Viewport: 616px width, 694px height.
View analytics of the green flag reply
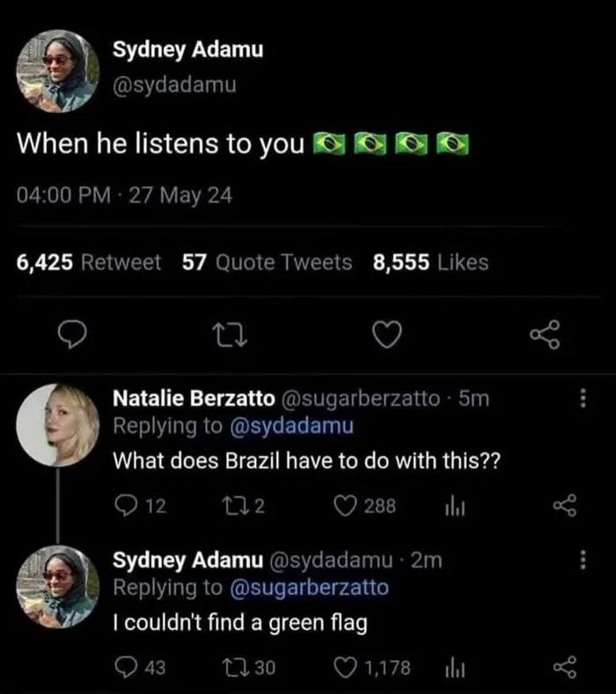455,668
